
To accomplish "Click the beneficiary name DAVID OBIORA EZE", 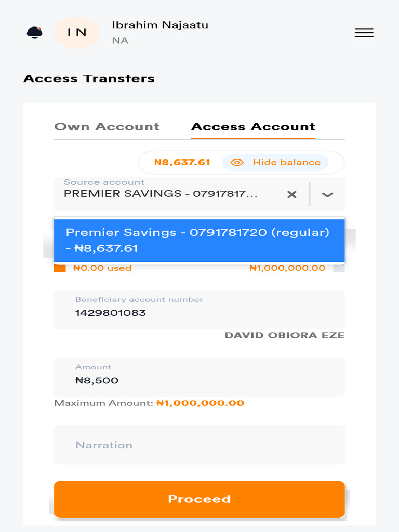I will [x=284, y=335].
